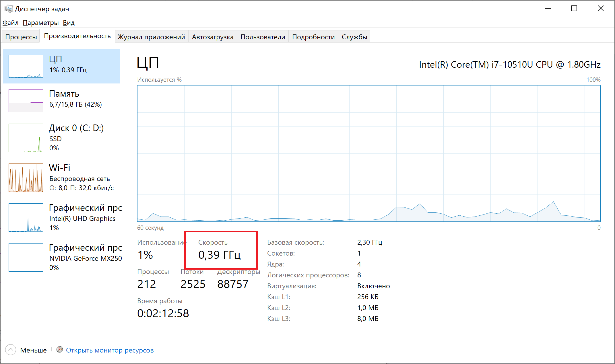Click the Intel(R) Core(TM) i7-10510U processor name
The height and width of the screenshot is (364, 615).
click(x=510, y=65)
